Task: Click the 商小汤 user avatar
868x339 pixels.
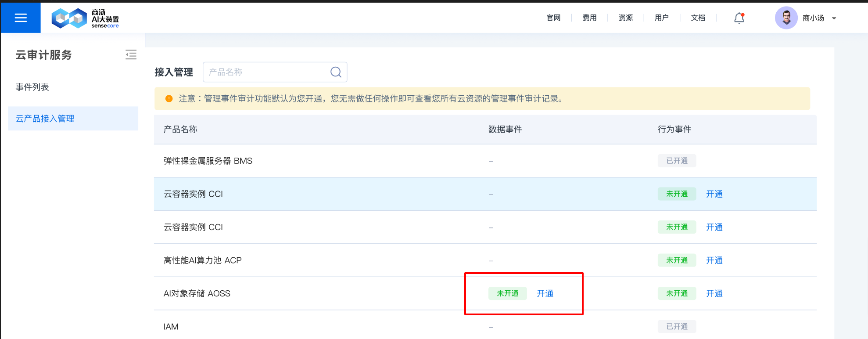Action: point(786,18)
